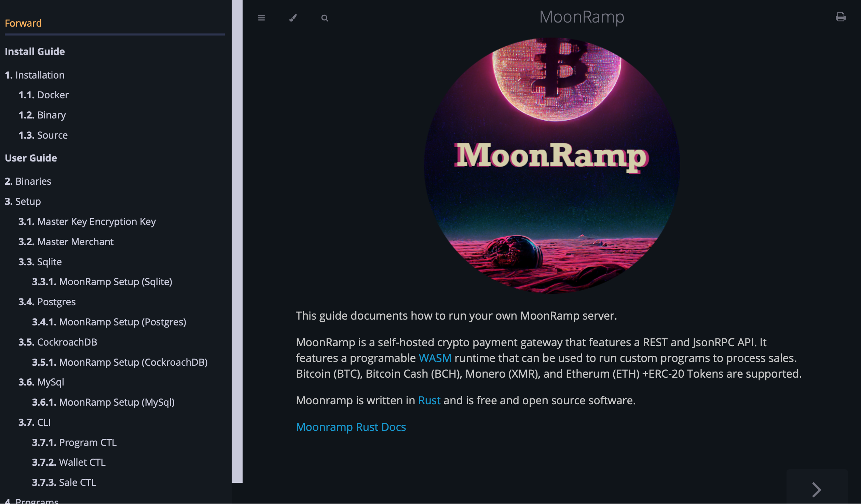
Task: Click the WASM hyperlink
Action: pos(435,358)
